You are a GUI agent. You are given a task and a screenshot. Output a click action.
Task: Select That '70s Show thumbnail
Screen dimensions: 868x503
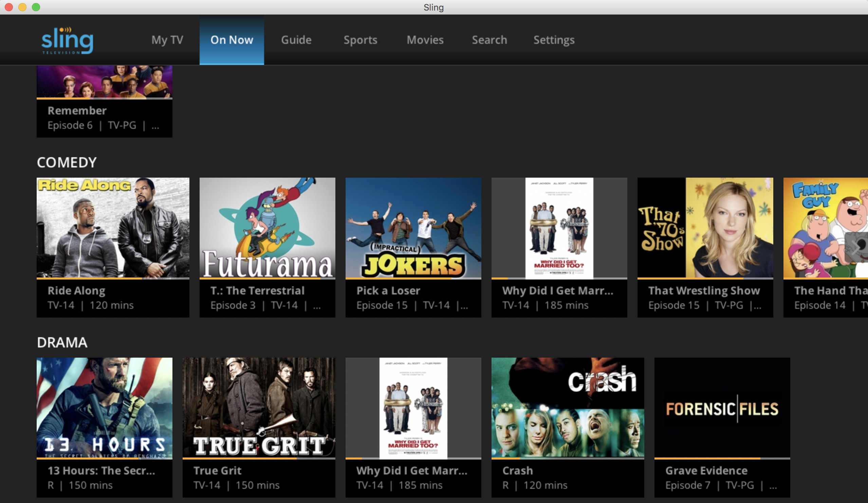point(705,227)
